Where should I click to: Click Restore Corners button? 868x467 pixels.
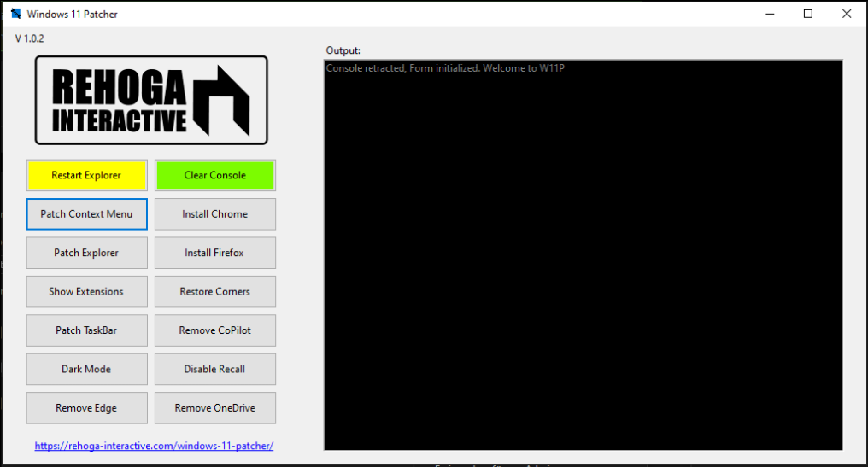(214, 292)
